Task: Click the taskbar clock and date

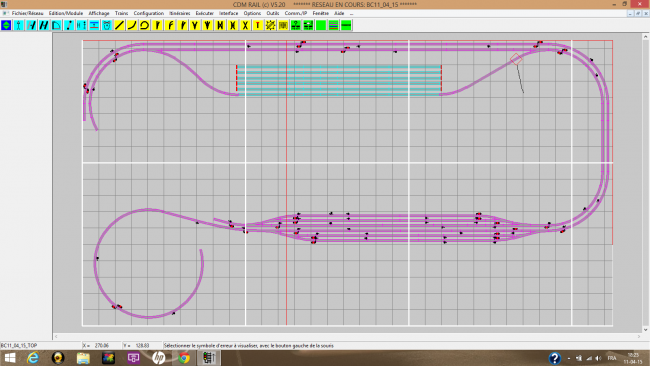Action: tap(633, 358)
